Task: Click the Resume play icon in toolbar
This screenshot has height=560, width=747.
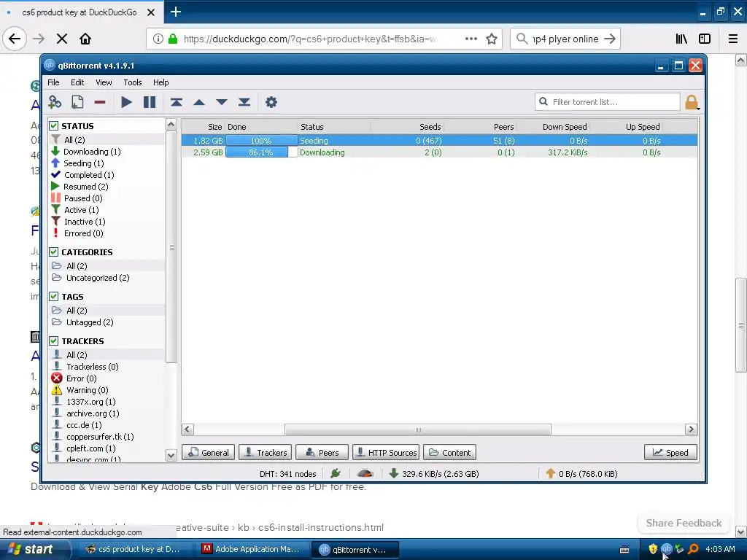Action: [126, 102]
